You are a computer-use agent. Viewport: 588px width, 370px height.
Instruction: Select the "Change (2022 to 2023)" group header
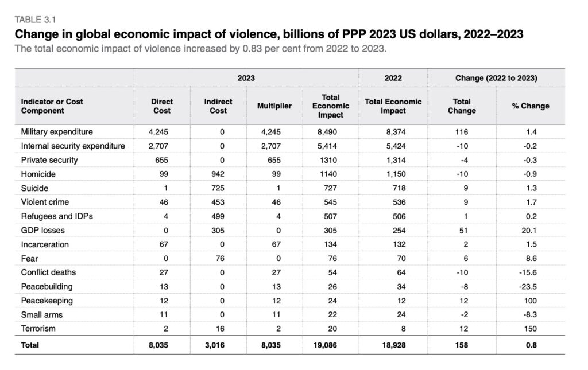496,77
